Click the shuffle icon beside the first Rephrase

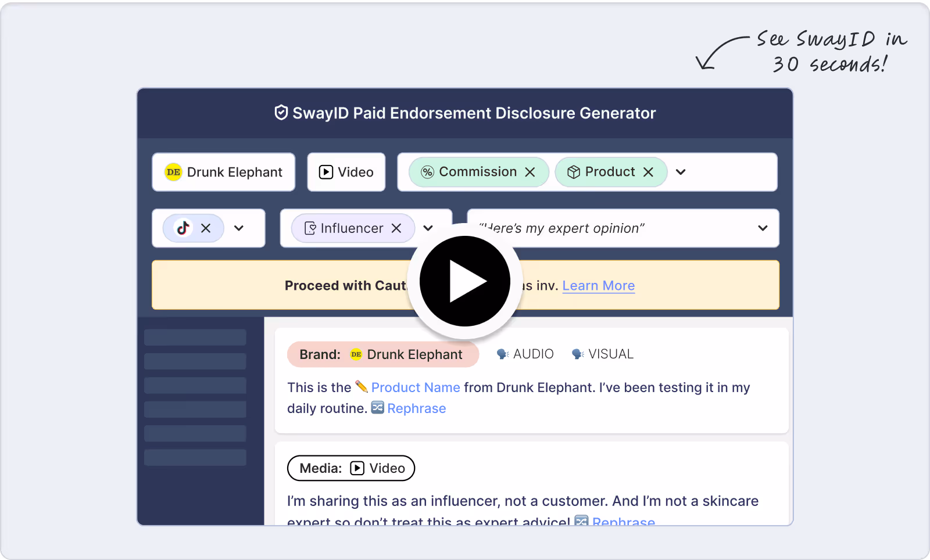point(378,408)
